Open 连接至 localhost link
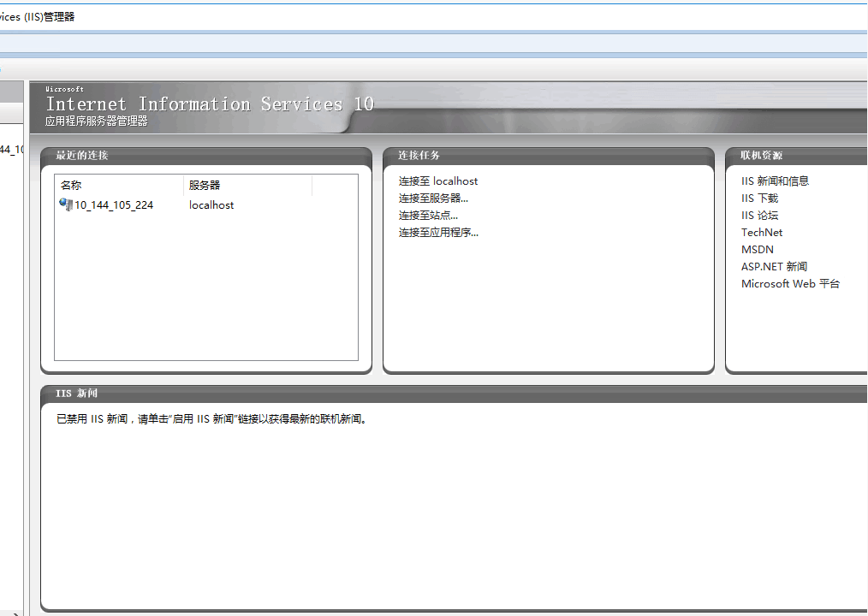Screen dimensions: 868x616 tap(438, 181)
